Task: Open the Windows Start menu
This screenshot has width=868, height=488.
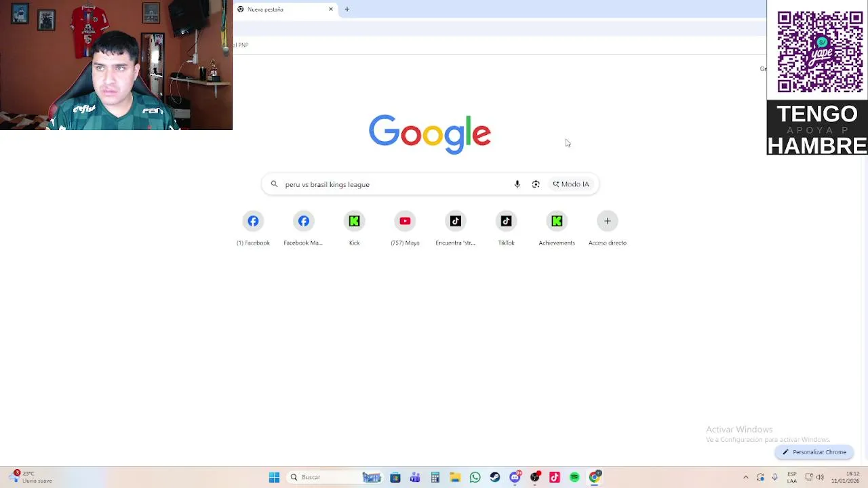Action: 274,477
